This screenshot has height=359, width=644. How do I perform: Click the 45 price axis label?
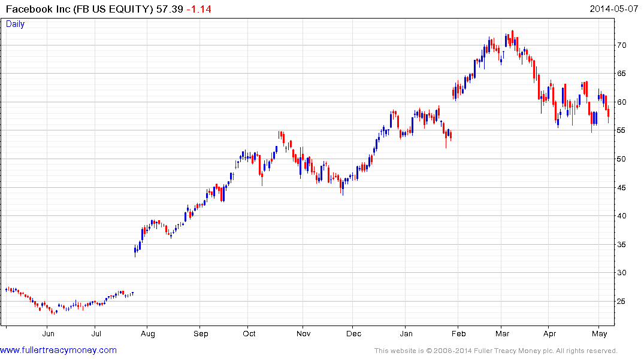(x=621, y=187)
